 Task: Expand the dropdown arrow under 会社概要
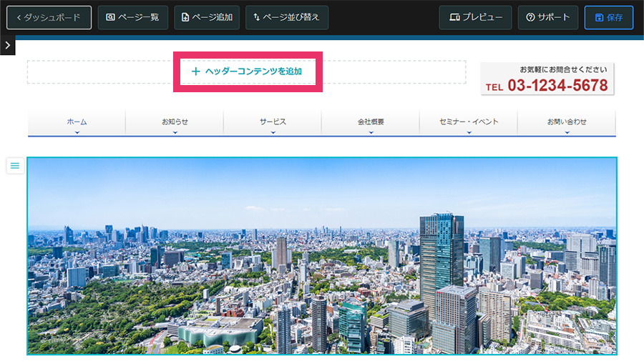371,132
